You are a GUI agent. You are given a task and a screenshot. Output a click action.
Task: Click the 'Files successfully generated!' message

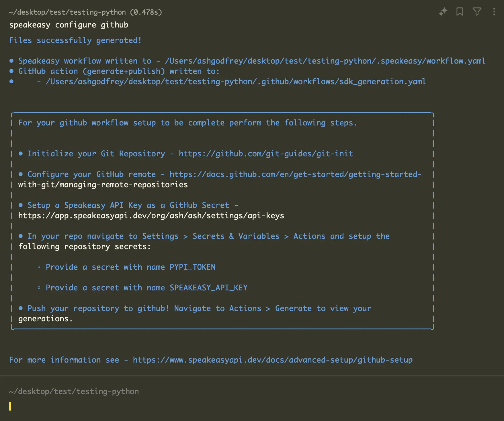coord(75,40)
